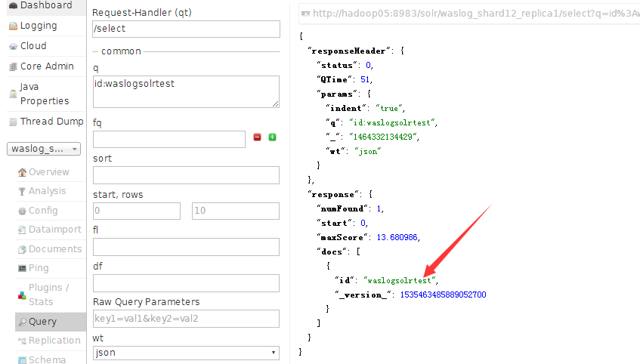Open Java Properties menu item
This screenshot has height=364, width=640.
[x=45, y=94]
